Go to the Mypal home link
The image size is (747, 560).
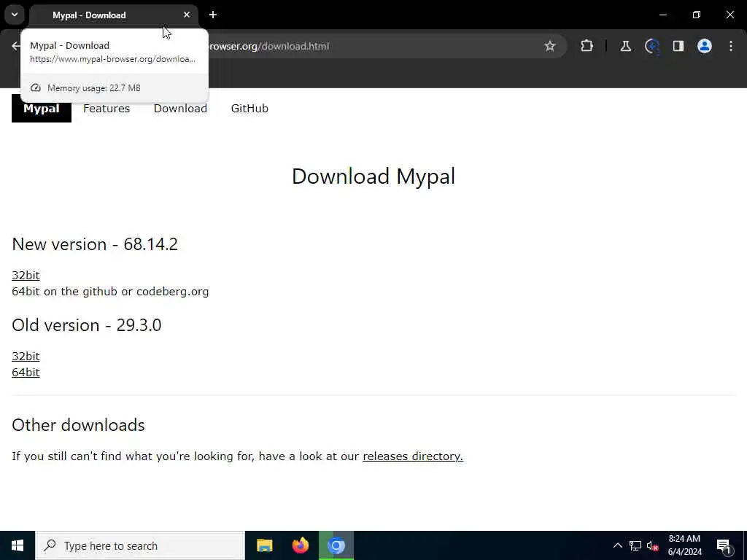42,108
